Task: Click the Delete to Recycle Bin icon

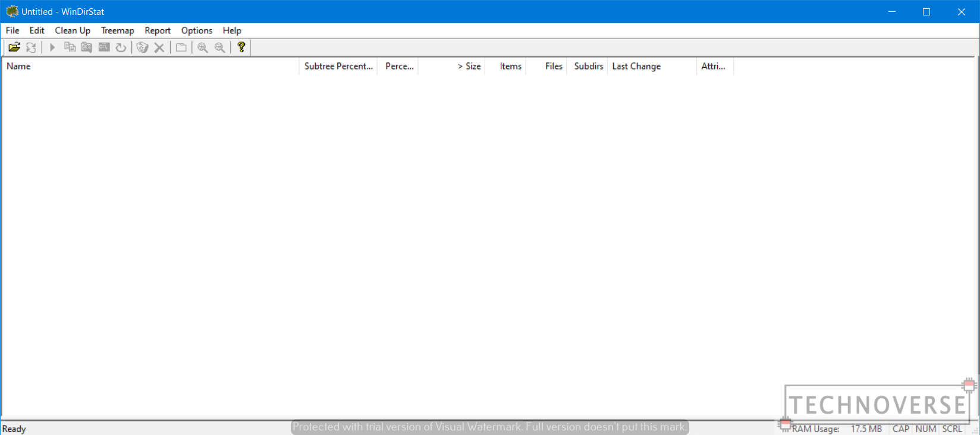Action: pos(142,48)
